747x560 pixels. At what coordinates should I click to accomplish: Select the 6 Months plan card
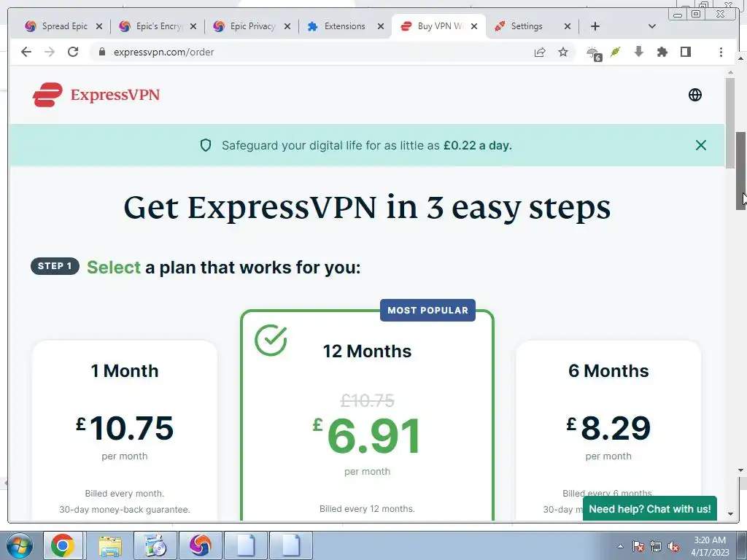click(x=608, y=430)
